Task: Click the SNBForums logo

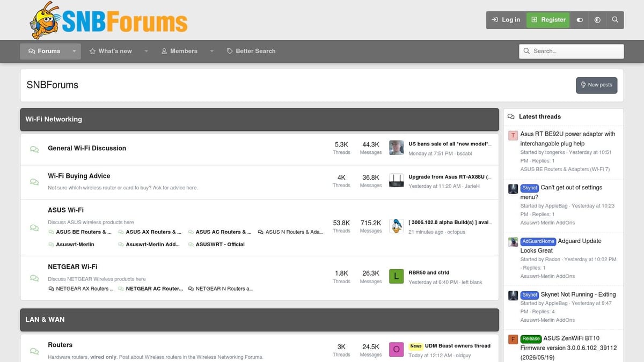Action: [x=108, y=20]
